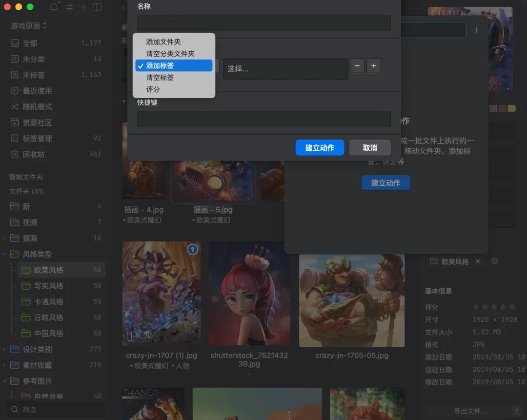Image resolution: width=527 pixels, height=420 pixels.
Task: Click the add-folder plus icon beside 欧美风格
Action: coord(495,261)
